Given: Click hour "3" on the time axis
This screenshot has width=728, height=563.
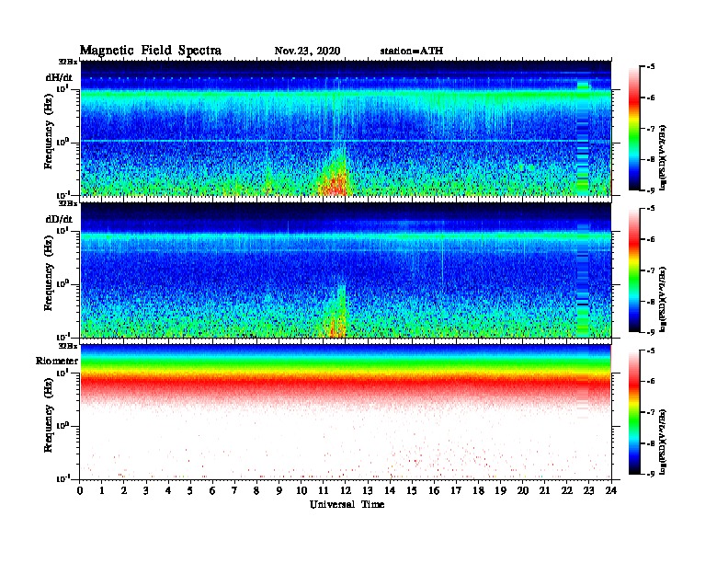Looking at the screenshot, I should pyautogui.click(x=146, y=491).
